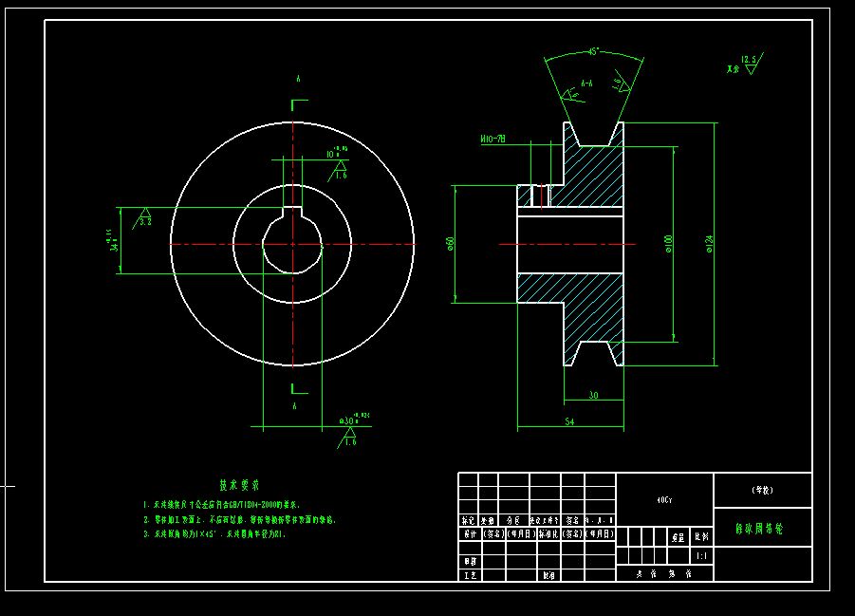The image size is (855, 616).
Task: Click the green part name in title block
Action: tap(759, 528)
